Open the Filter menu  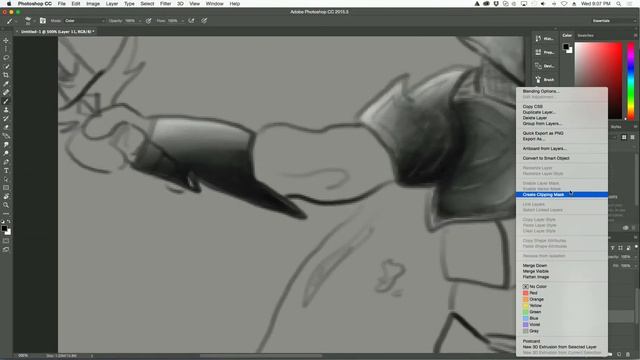[165, 4]
